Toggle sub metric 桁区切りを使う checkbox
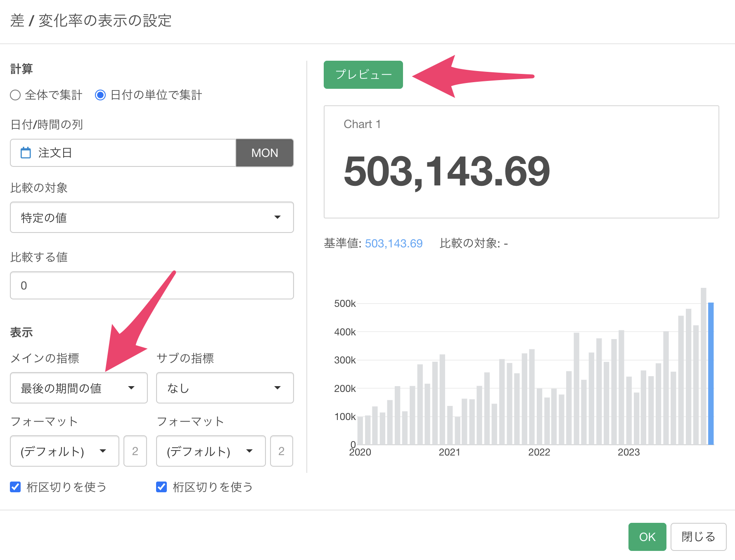 (x=161, y=487)
